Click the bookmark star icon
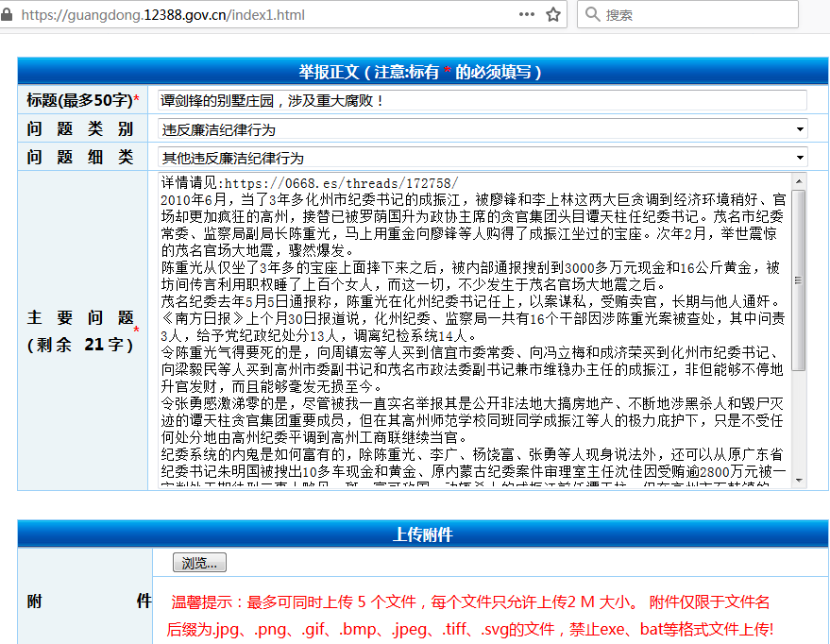 click(x=552, y=15)
